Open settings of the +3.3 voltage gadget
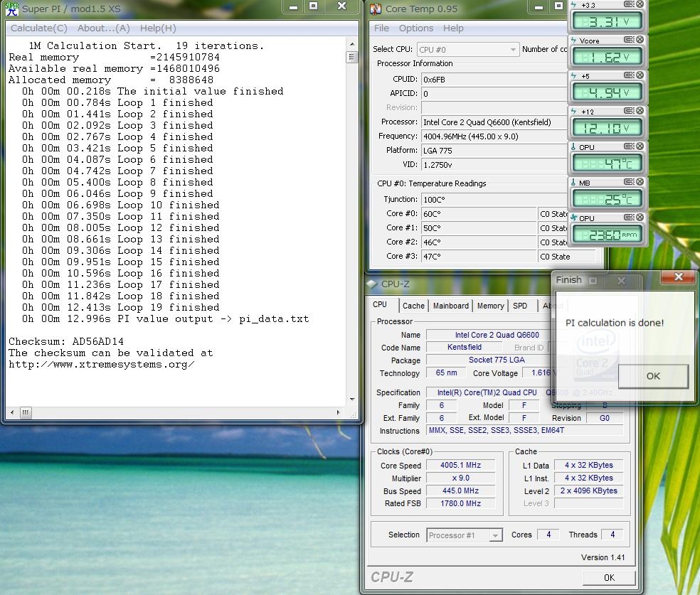700x595 pixels. pos(629,4)
